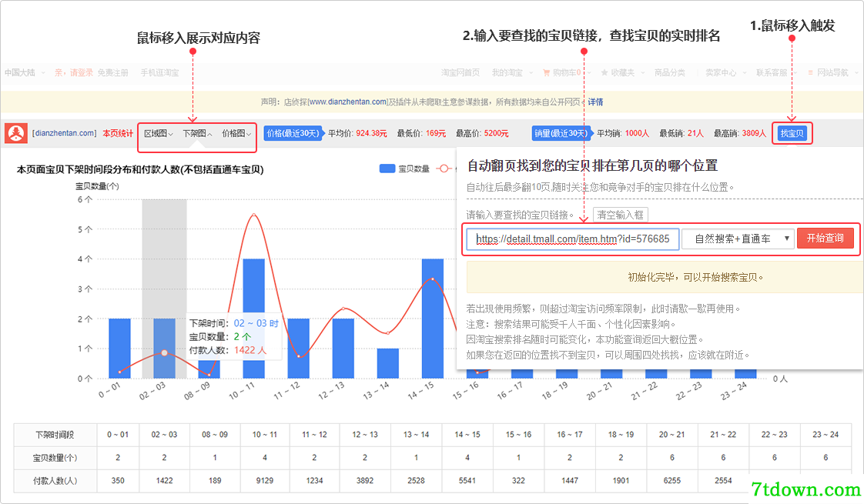Go to 淘宝网首页
This screenshot has width=864, height=504.
[460, 72]
